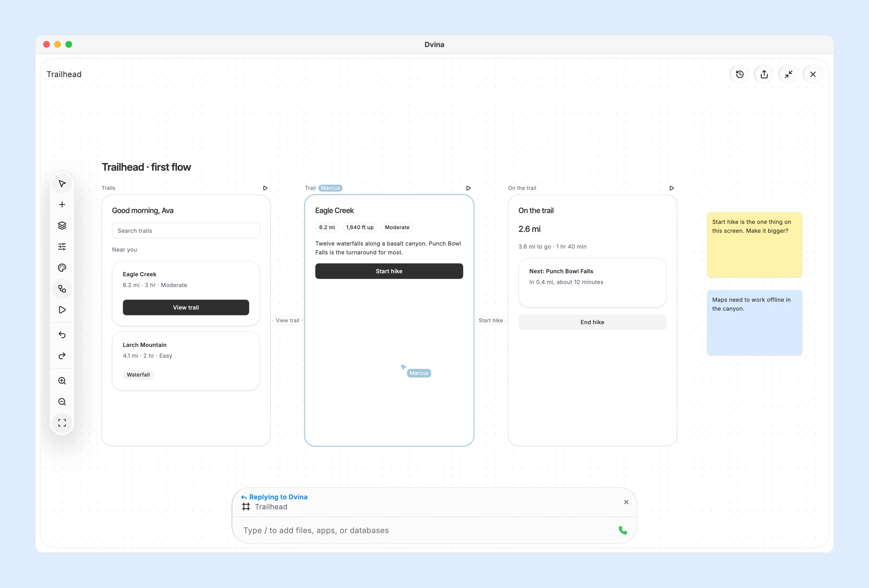Click the Marcus badge on Trail frame

[330, 188]
